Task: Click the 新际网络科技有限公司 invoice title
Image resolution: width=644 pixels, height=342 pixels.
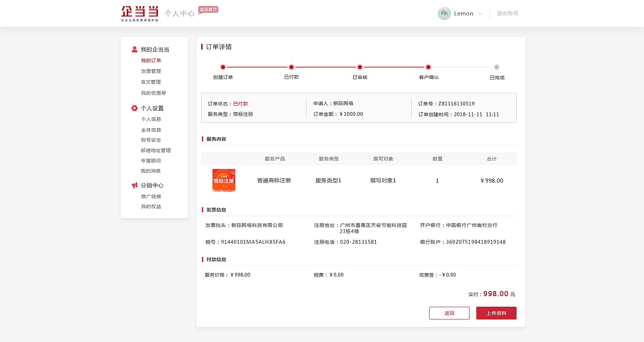Action: click(x=257, y=225)
